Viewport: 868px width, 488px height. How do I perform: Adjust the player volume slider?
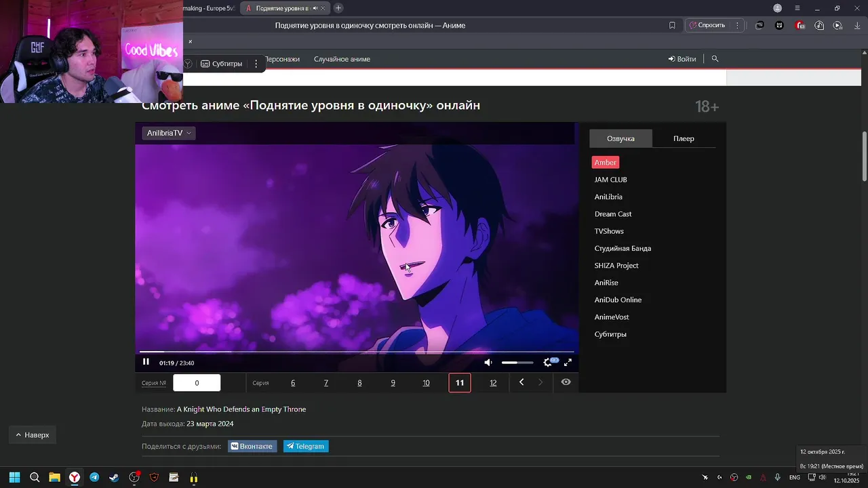click(517, 363)
